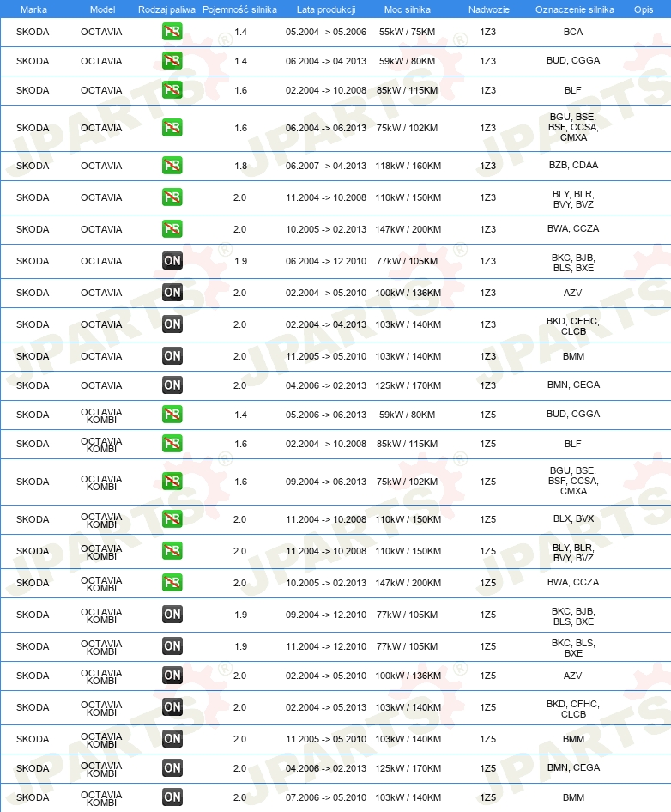The width and height of the screenshot is (671, 812).
Task: Click petrol icon in 1Z3 BLY, BLR, BVY, BVZ row
Action: click(172, 197)
